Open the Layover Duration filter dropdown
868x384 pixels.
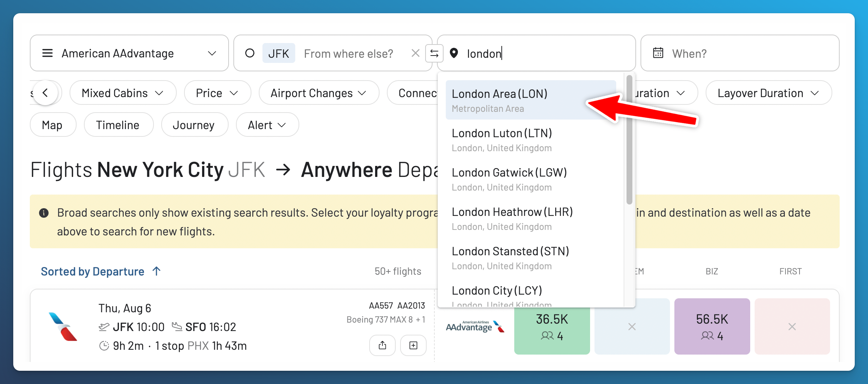pyautogui.click(x=769, y=93)
